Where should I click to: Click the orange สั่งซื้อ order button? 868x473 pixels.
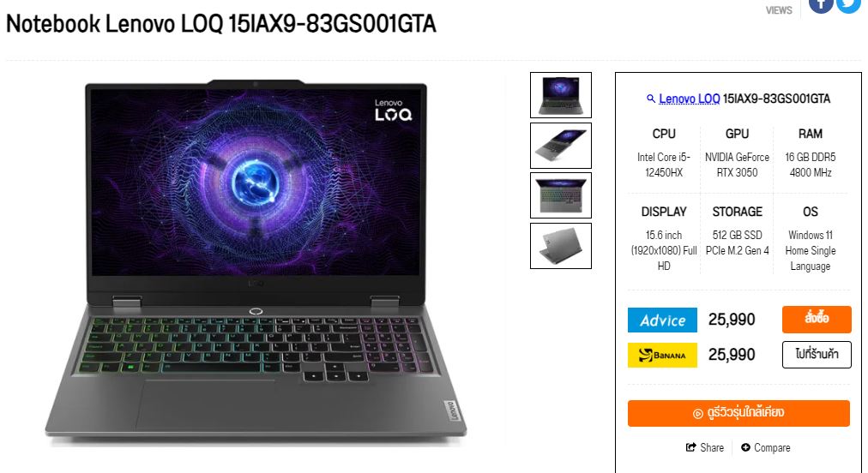(817, 320)
